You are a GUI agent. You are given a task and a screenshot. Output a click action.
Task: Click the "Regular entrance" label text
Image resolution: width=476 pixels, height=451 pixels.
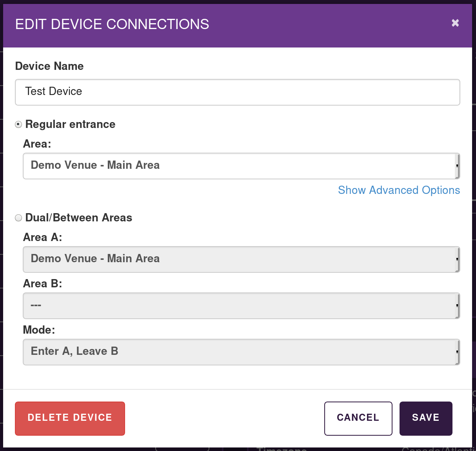pos(70,124)
